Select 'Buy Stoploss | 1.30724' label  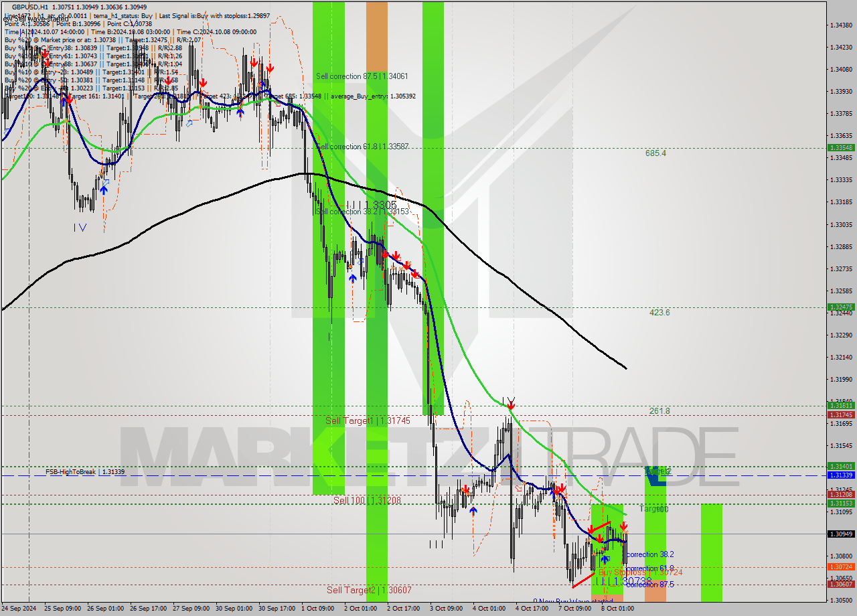click(x=641, y=572)
